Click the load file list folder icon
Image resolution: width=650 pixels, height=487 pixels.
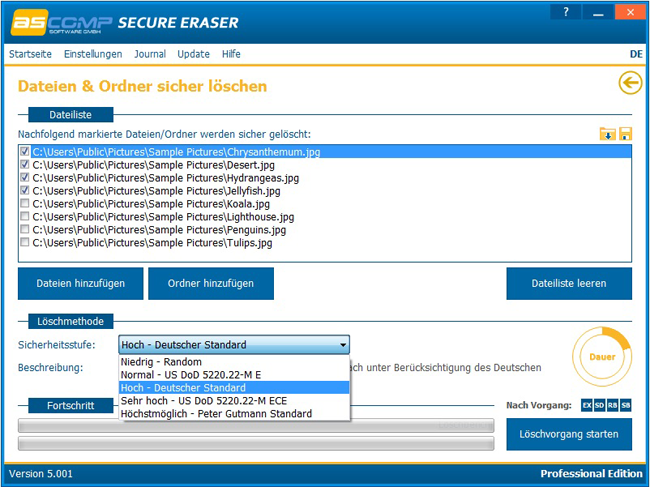coord(607,134)
